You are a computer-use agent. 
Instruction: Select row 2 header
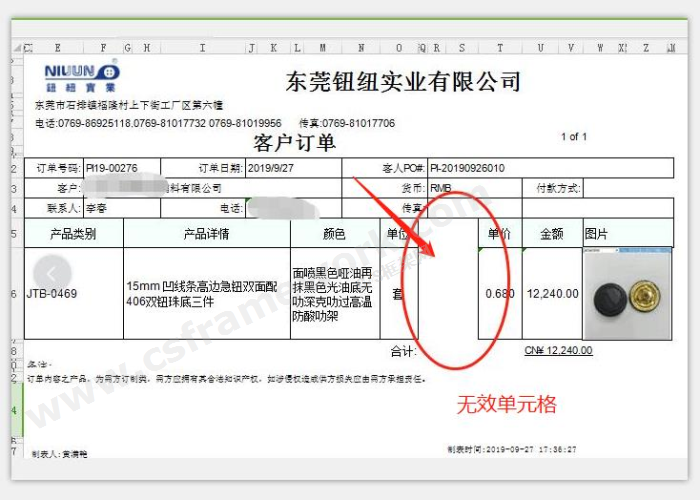point(14,168)
